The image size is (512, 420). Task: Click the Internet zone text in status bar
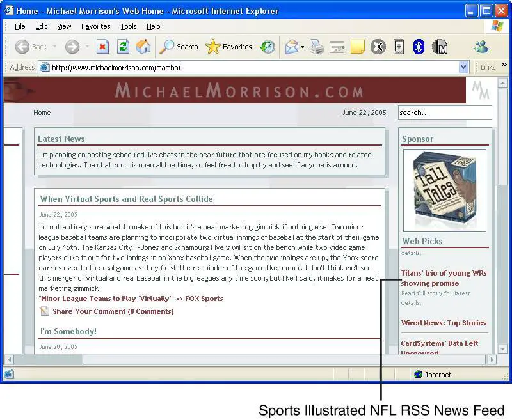pyautogui.click(x=438, y=375)
